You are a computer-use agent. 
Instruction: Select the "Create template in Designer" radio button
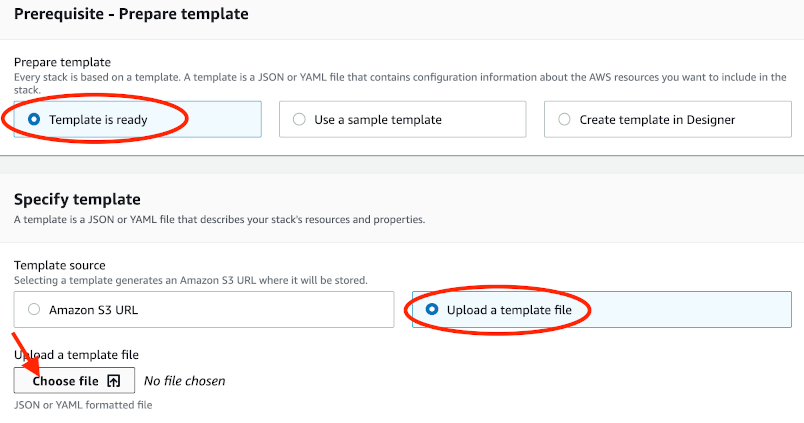564,119
